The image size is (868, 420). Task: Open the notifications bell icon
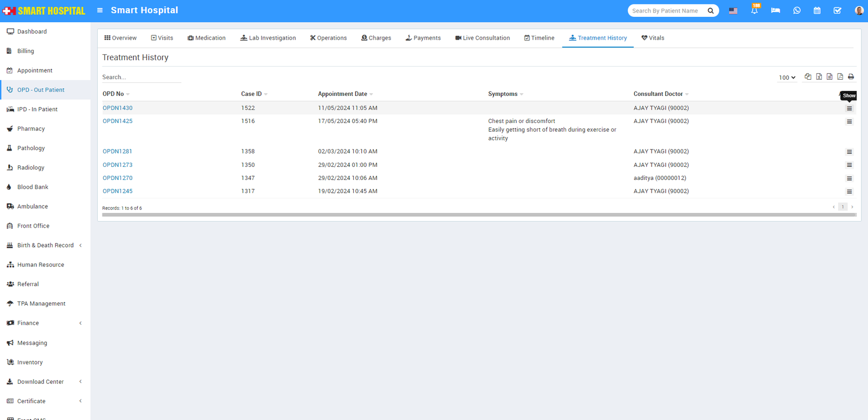[x=754, y=11]
